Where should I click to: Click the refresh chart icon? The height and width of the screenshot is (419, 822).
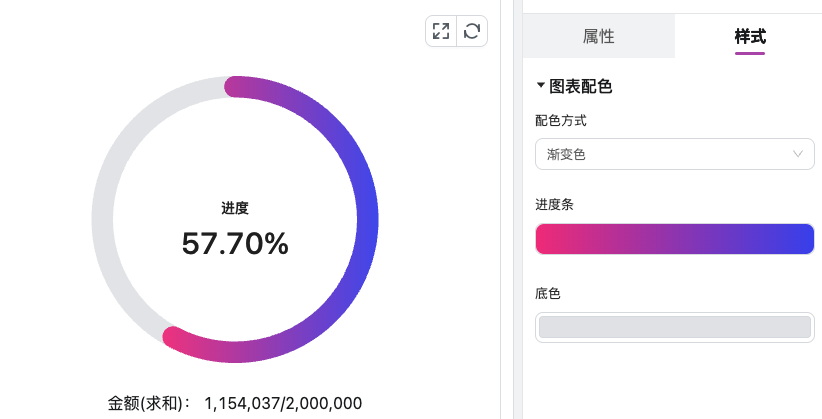[472, 31]
